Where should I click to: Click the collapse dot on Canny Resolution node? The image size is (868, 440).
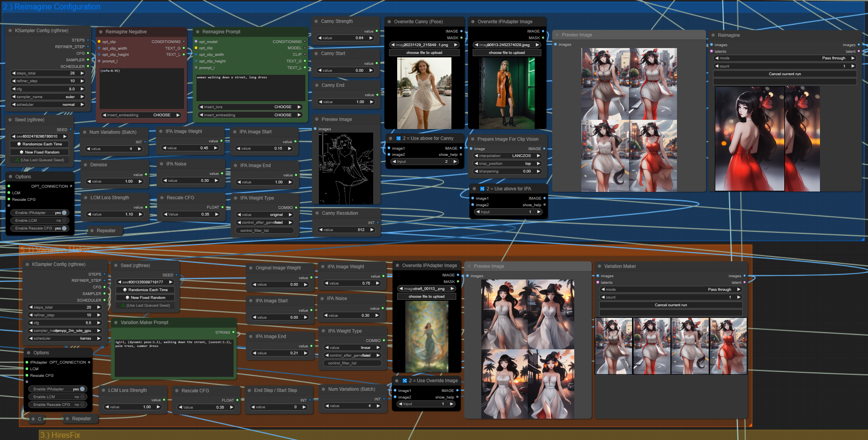(x=317, y=213)
